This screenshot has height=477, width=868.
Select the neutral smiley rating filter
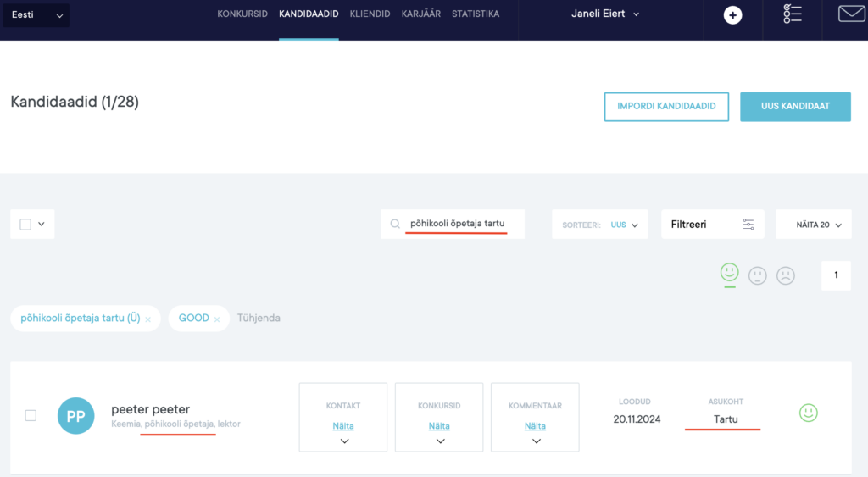pos(758,275)
